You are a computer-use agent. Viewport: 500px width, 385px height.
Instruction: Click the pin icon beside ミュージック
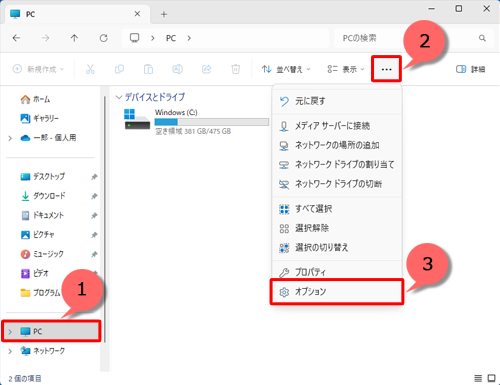(94, 254)
